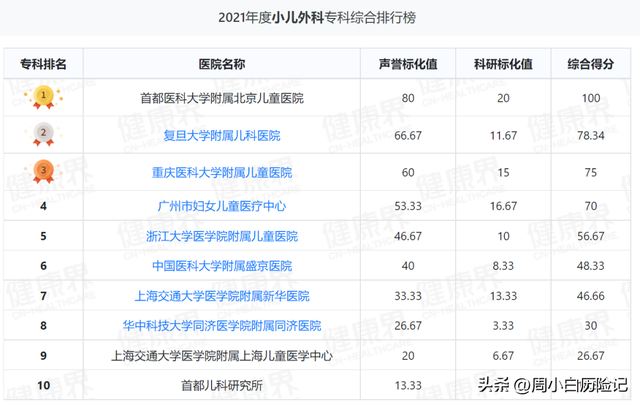The width and height of the screenshot is (640, 405).
Task: Open 复旦大学附属儿科医院 hospital link
Action: coord(222,136)
